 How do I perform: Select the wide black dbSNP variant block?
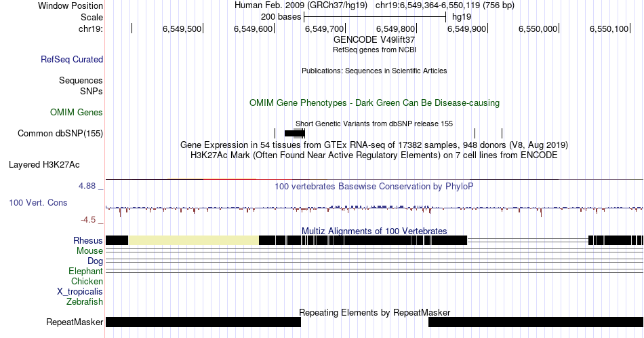[294, 133]
